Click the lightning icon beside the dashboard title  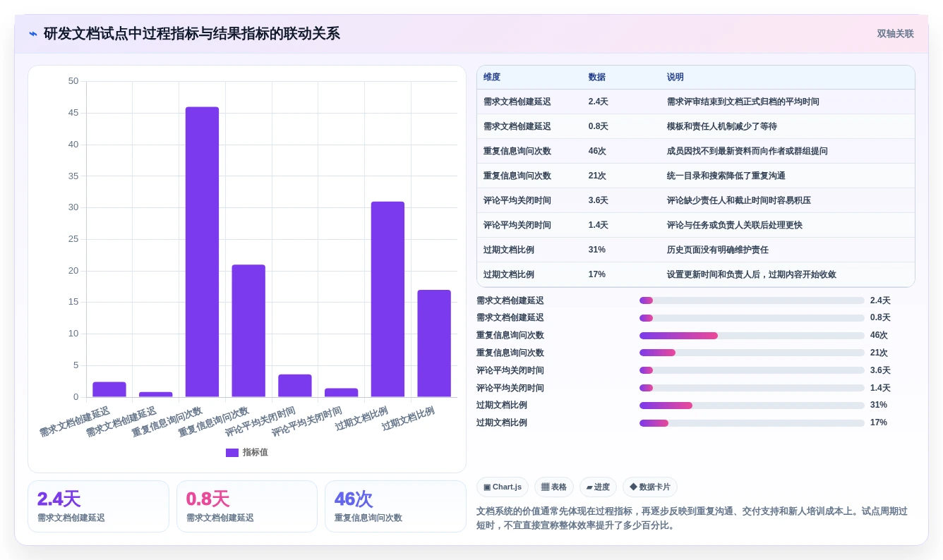33,34
